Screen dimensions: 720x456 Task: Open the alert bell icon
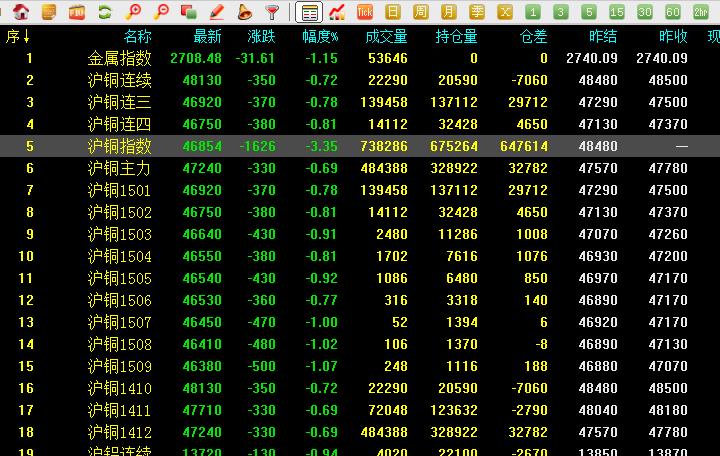tap(245, 12)
